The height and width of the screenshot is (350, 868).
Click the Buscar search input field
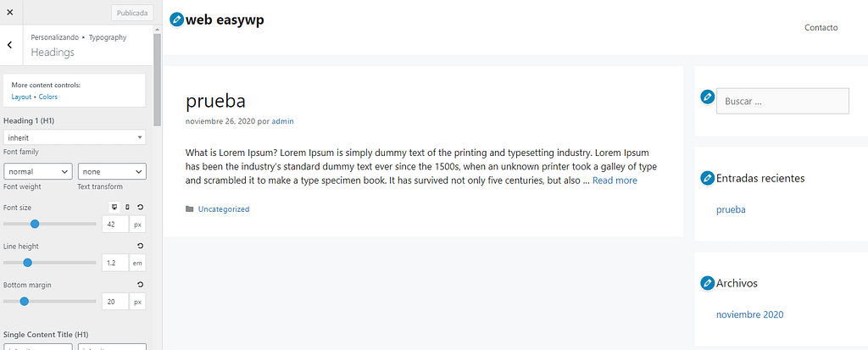782,102
